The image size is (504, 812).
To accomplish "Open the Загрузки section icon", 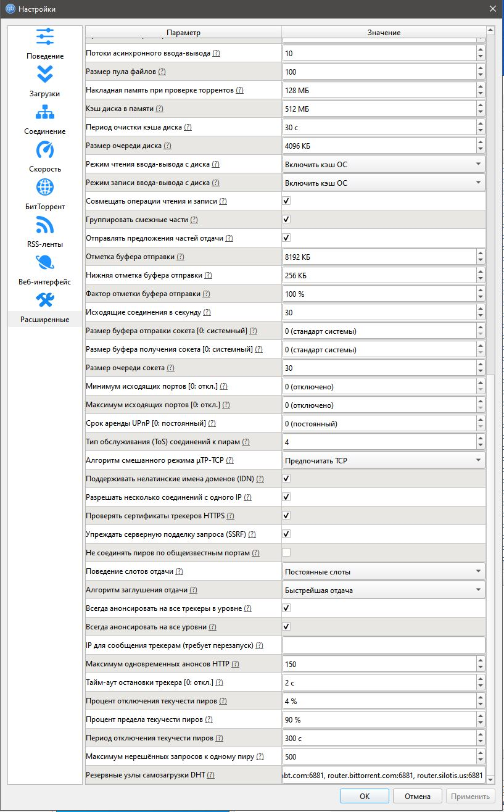I will 45,74.
